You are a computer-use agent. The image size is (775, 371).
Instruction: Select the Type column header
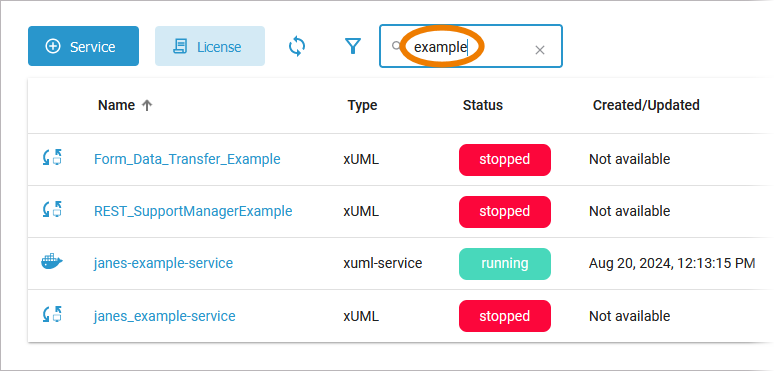(x=362, y=105)
